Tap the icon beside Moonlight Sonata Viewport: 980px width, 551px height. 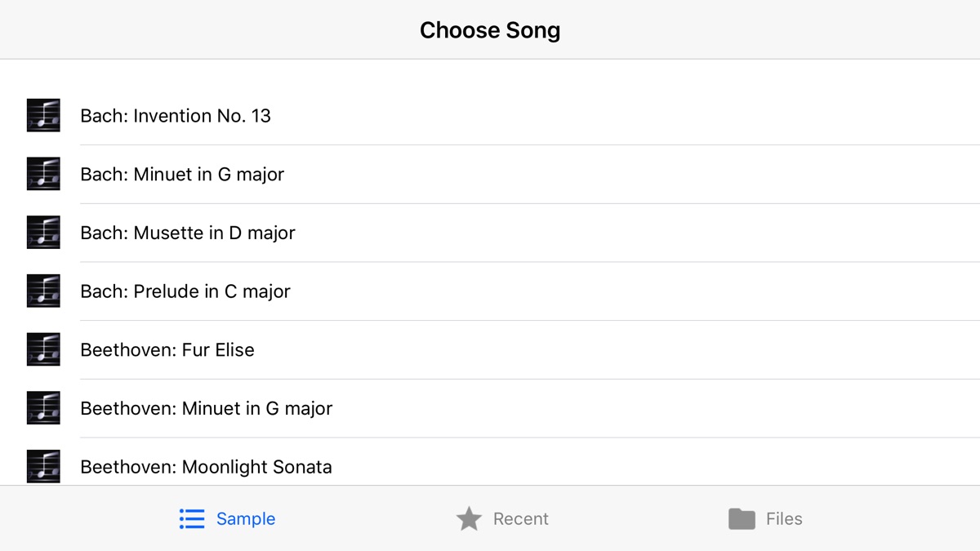tap(43, 466)
